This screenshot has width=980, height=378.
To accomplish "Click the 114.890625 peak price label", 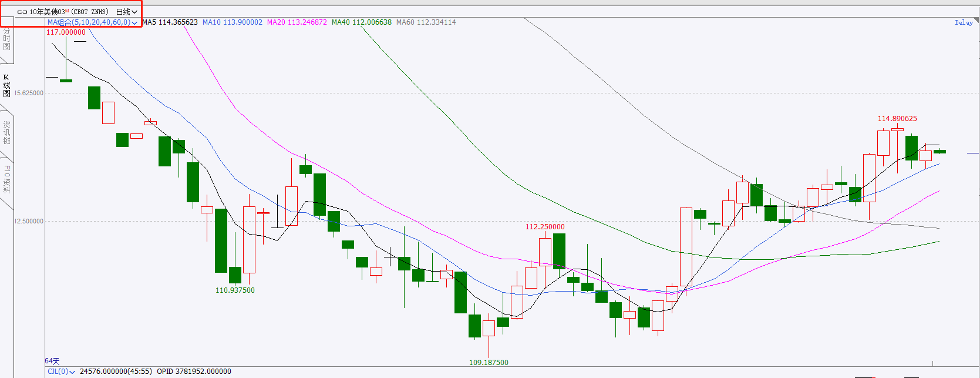I will tap(897, 119).
